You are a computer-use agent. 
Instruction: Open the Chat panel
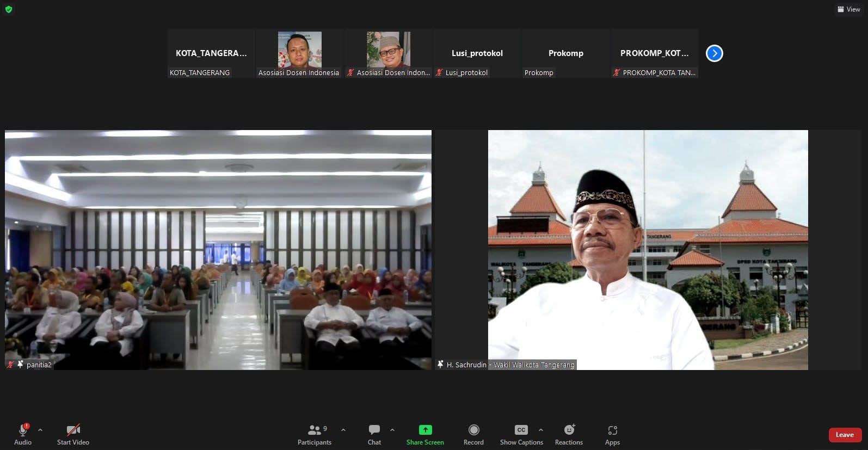point(374,434)
